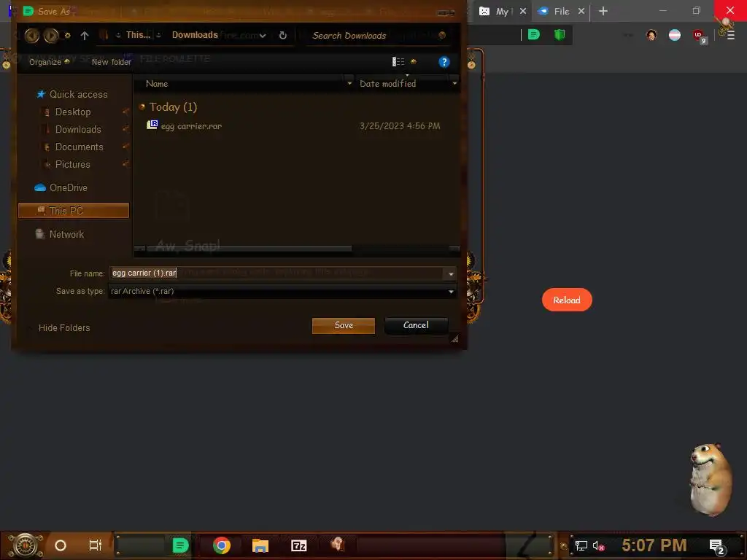Screen dimensions: 747x560
Task: Select Network in sidebar
Action: tap(66, 234)
